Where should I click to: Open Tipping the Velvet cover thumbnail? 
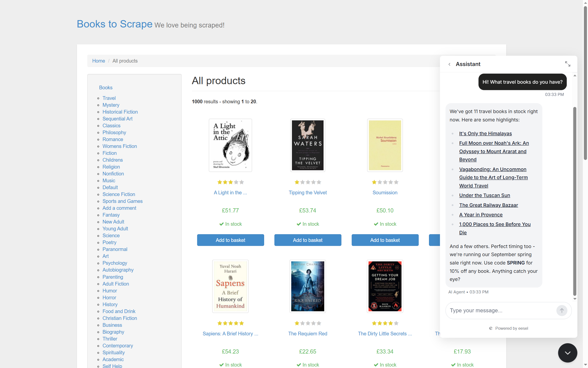pos(307,145)
